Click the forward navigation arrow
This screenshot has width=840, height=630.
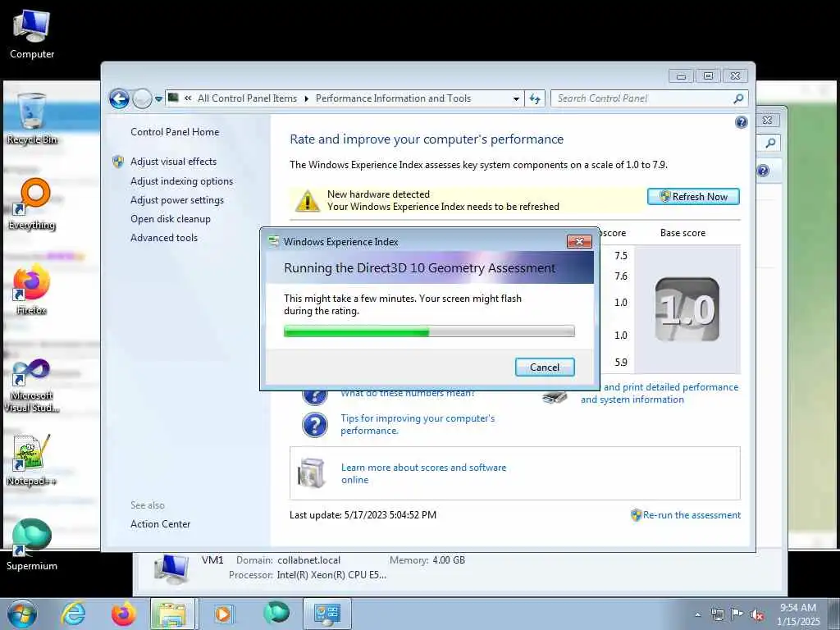point(142,98)
